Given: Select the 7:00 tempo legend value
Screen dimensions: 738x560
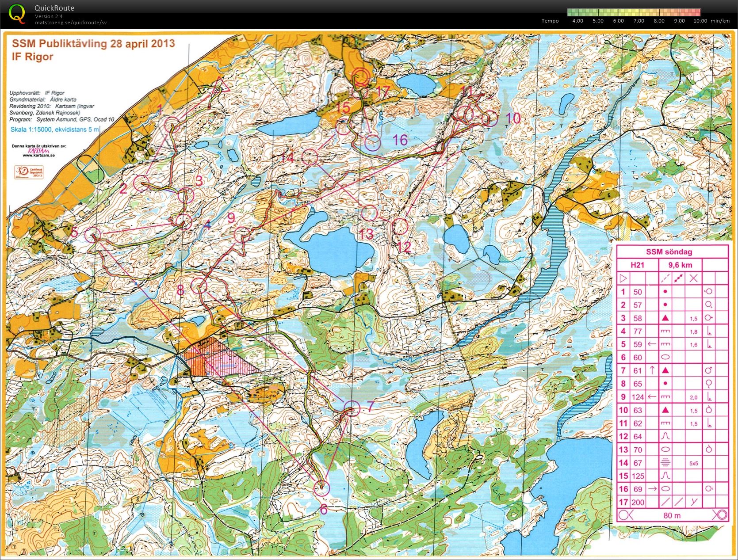Looking at the screenshot, I should [639, 21].
